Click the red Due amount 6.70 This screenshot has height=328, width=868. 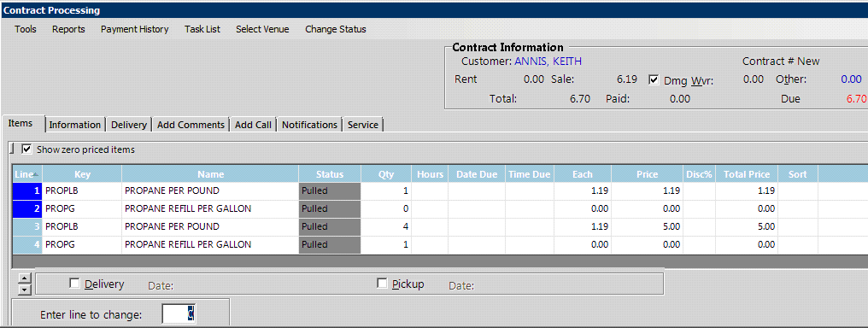pyautogui.click(x=856, y=99)
